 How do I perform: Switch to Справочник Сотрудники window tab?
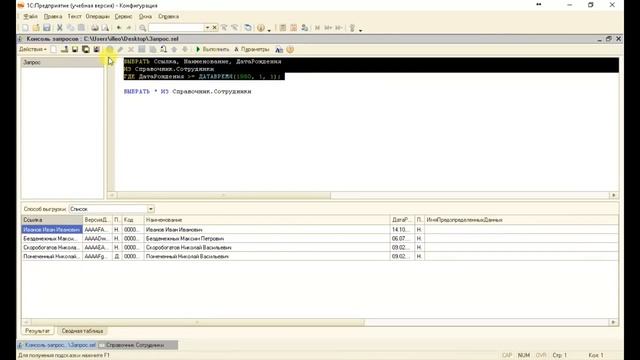pos(138,345)
